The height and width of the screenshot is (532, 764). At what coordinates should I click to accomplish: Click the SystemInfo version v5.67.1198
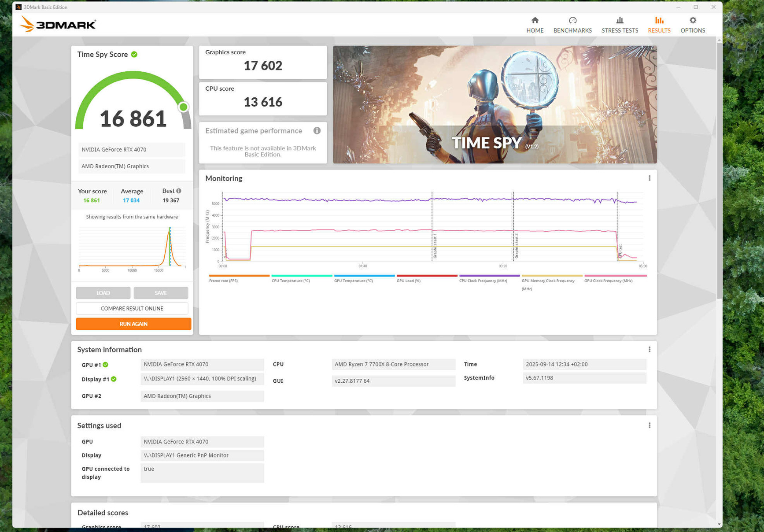pos(584,378)
